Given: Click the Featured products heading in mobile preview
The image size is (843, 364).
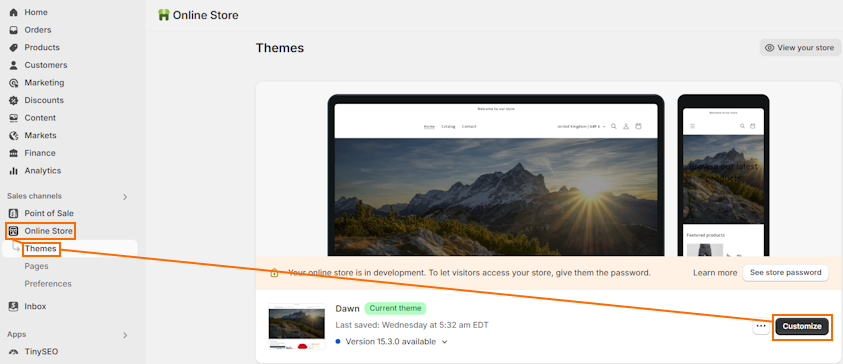Looking at the screenshot, I should [x=705, y=235].
